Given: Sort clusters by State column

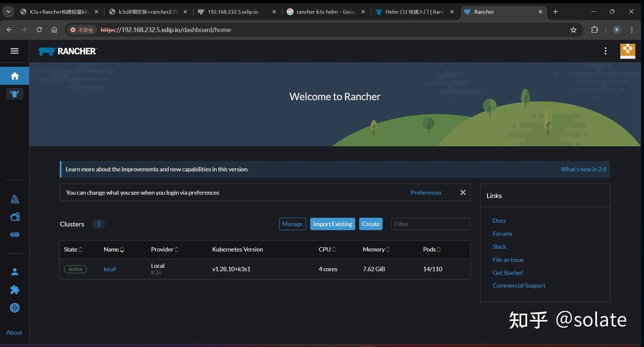Looking at the screenshot, I should [73, 250].
